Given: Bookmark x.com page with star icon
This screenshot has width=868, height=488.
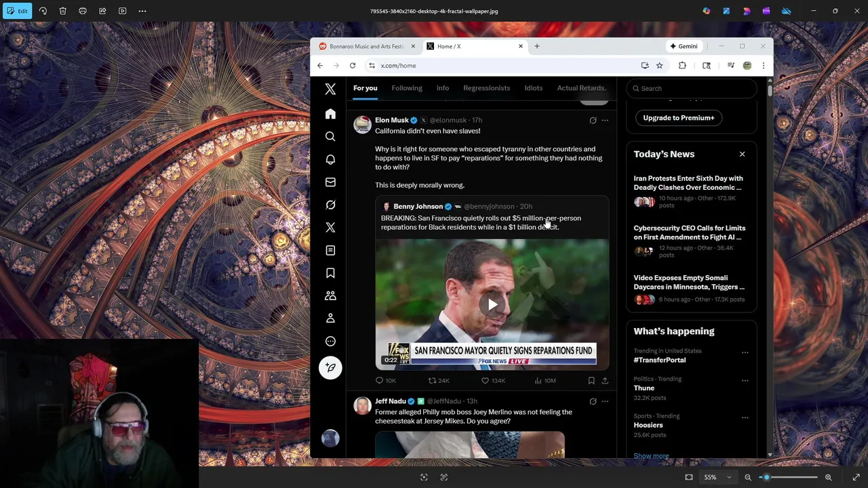Looking at the screenshot, I should click(x=659, y=66).
